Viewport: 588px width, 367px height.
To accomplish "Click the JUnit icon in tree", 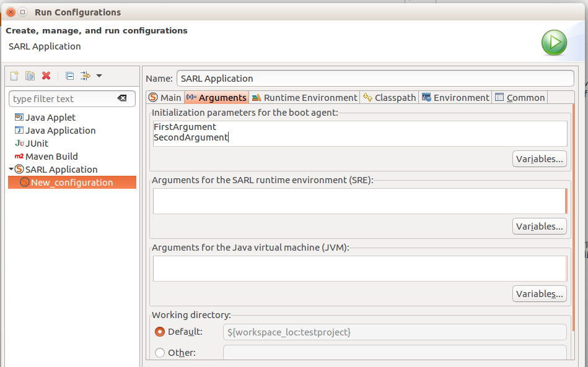I will [19, 144].
